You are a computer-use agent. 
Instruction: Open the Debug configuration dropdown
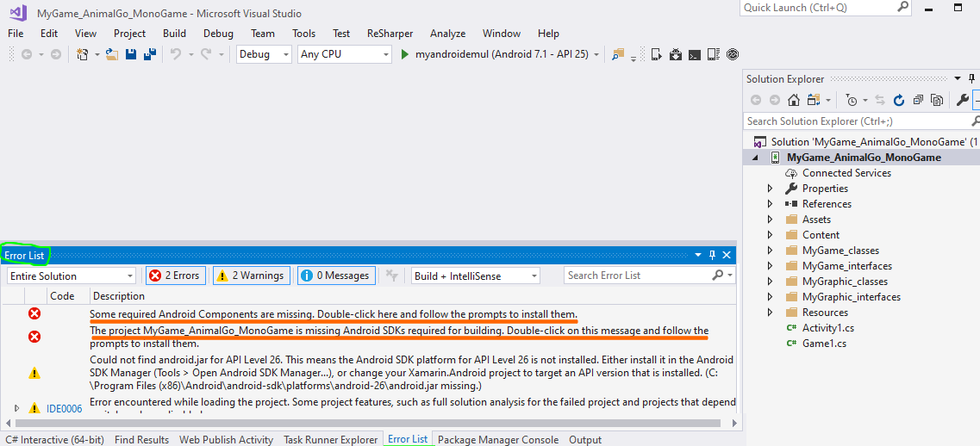point(265,54)
